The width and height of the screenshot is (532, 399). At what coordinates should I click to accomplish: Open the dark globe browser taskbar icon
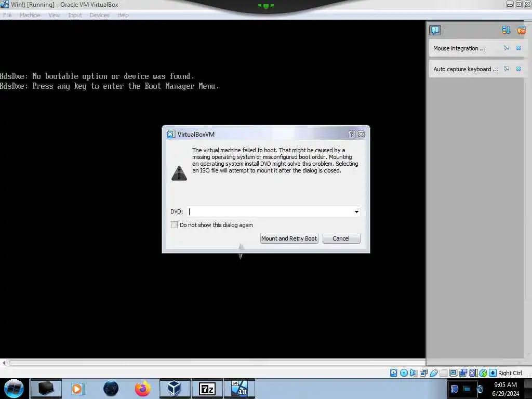pyautogui.click(x=111, y=389)
